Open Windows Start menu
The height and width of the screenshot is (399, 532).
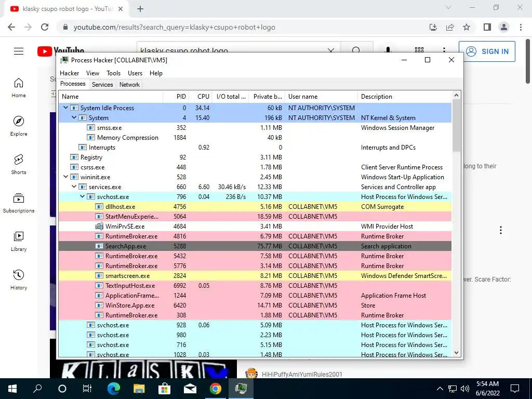12,389
